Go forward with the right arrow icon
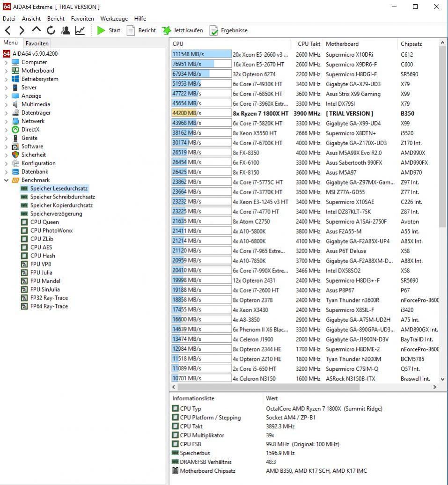 click(22, 30)
